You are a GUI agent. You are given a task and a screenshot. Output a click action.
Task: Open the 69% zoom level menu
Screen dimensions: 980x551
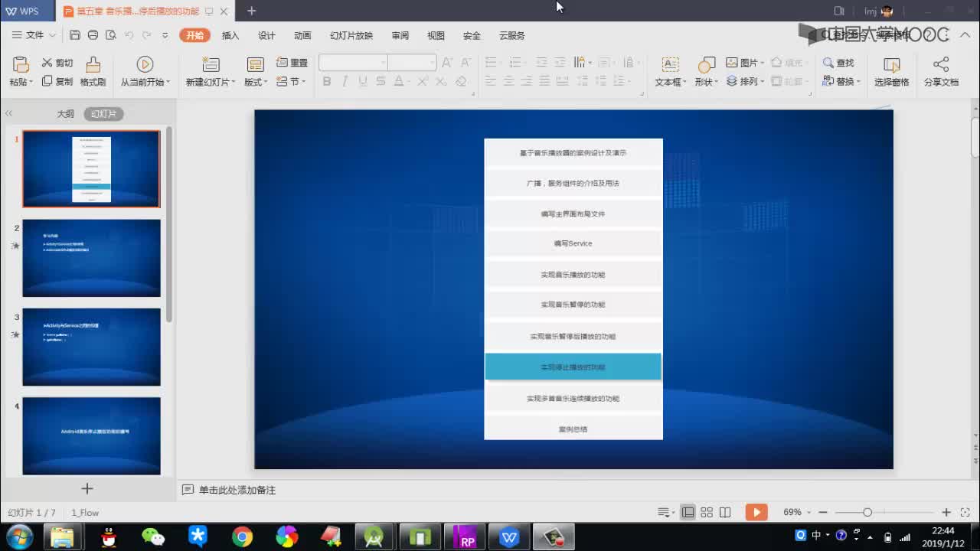pos(796,512)
